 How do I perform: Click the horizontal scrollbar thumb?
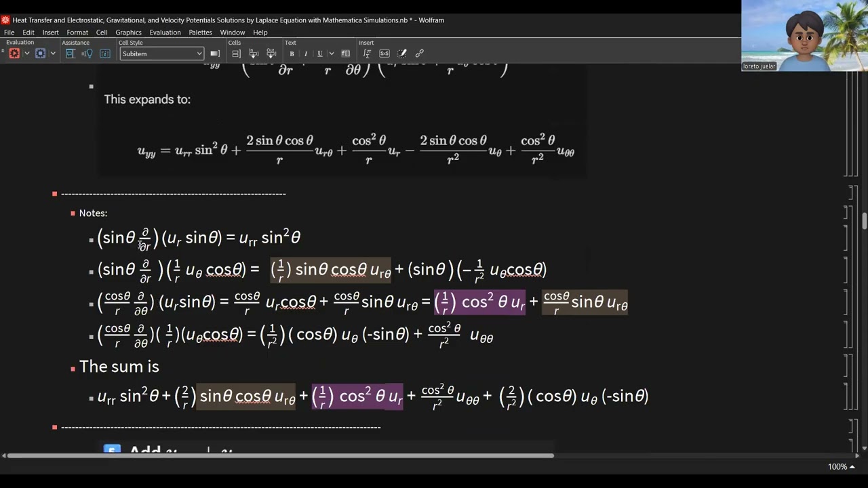[x=281, y=455]
